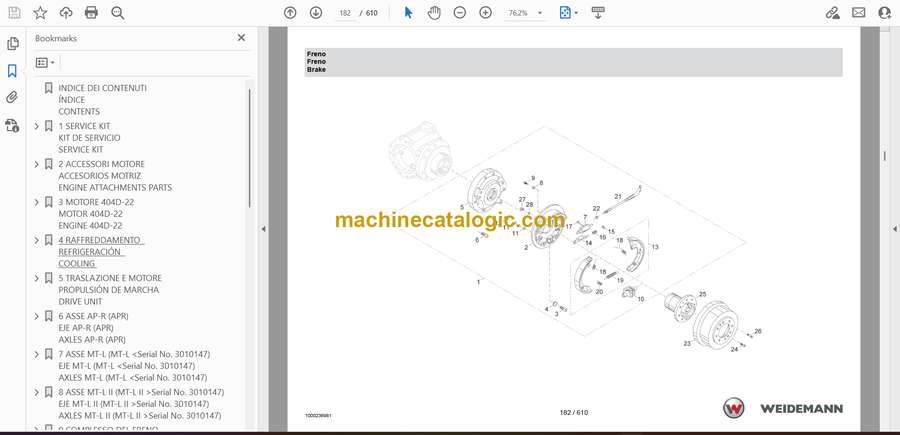Image resolution: width=900 pixels, height=435 pixels.
Task: Print the document using printer icon
Action: (92, 13)
